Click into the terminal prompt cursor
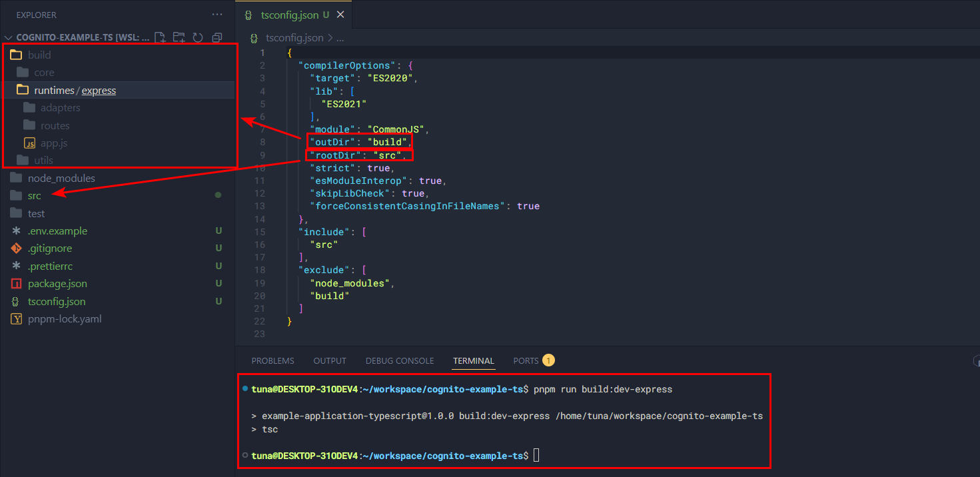 pyautogui.click(x=536, y=456)
